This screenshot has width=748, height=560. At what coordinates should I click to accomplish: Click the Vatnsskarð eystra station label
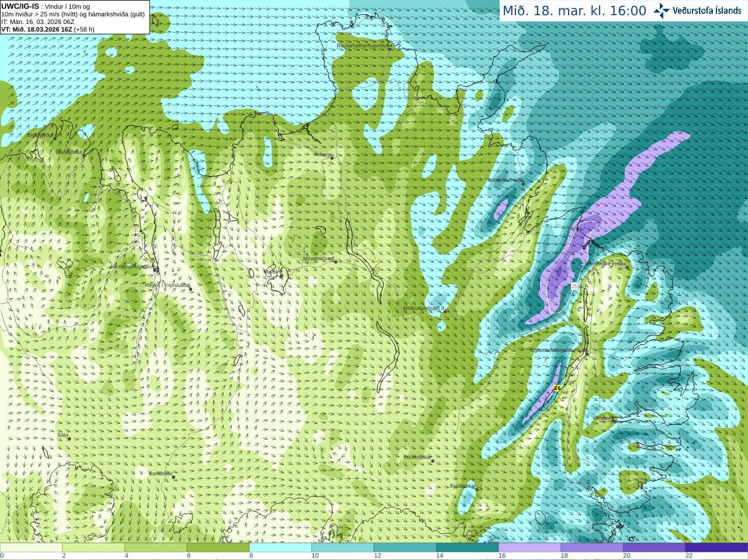click(605, 264)
